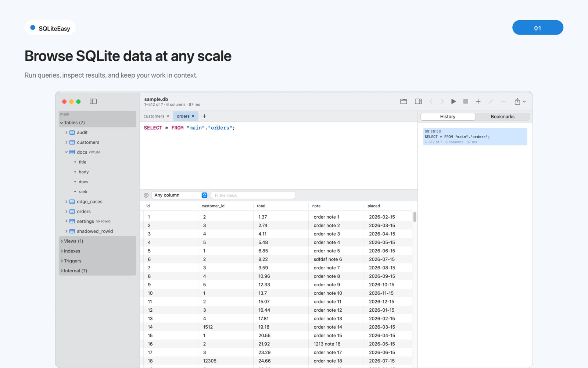Click the add row plus toolbar icon
Image resolution: width=588 pixels, height=368 pixels.
(x=478, y=102)
